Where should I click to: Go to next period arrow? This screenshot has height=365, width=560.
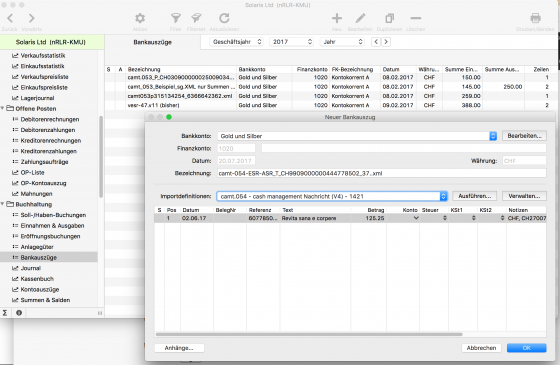coord(386,42)
